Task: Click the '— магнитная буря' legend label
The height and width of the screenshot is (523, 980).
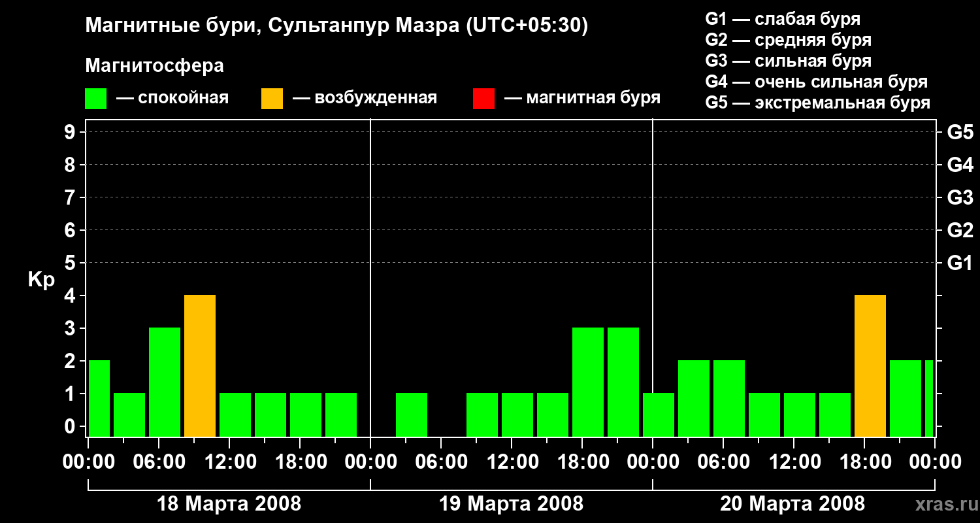Action: (582, 99)
